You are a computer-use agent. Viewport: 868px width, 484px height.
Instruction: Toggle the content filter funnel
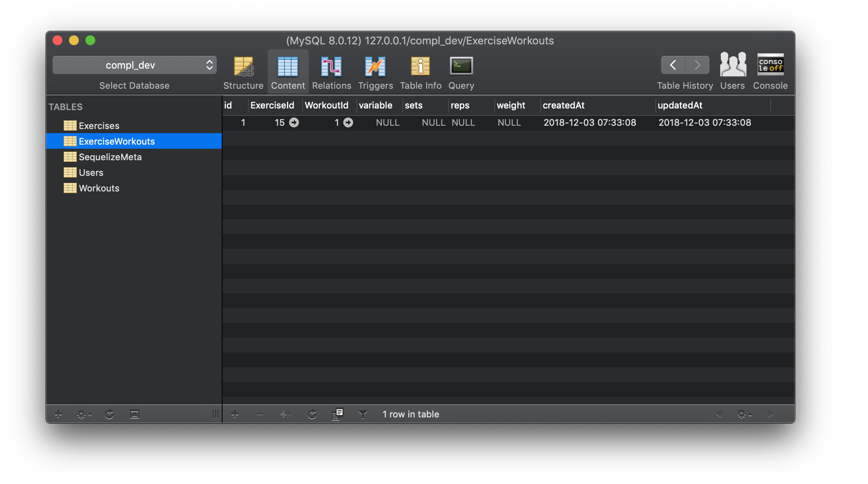click(x=363, y=414)
